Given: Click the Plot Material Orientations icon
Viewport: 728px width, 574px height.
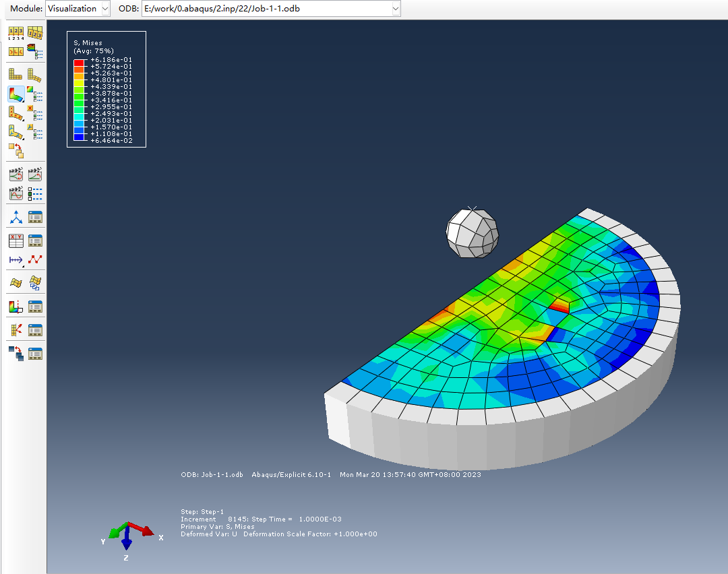Looking at the screenshot, I should coord(16,131).
